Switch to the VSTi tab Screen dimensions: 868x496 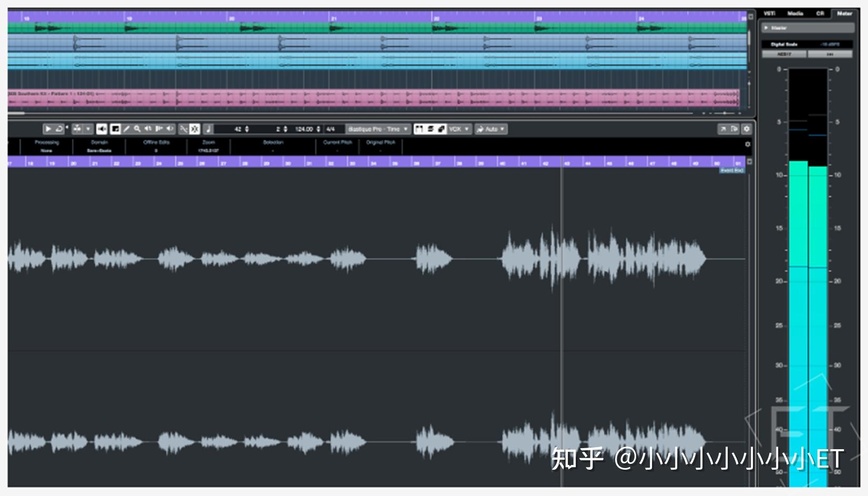click(769, 13)
